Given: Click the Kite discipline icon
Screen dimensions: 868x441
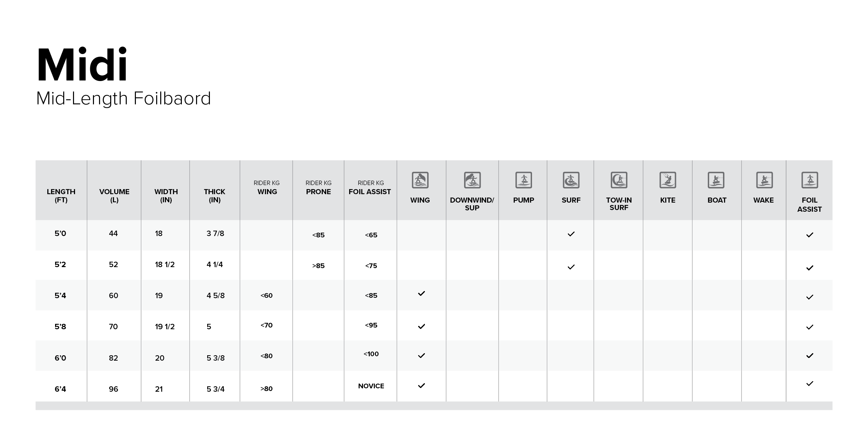Looking at the screenshot, I should [668, 180].
